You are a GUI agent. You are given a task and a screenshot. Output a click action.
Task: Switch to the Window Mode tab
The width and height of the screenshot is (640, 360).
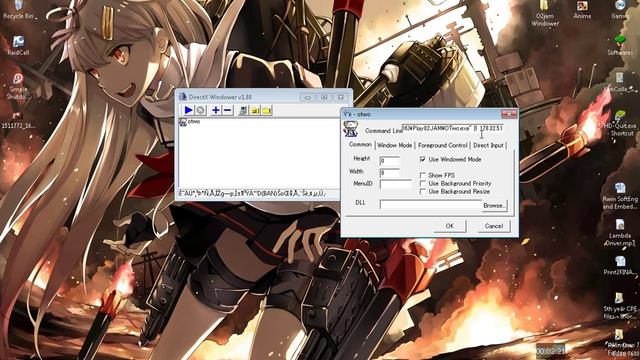point(394,145)
